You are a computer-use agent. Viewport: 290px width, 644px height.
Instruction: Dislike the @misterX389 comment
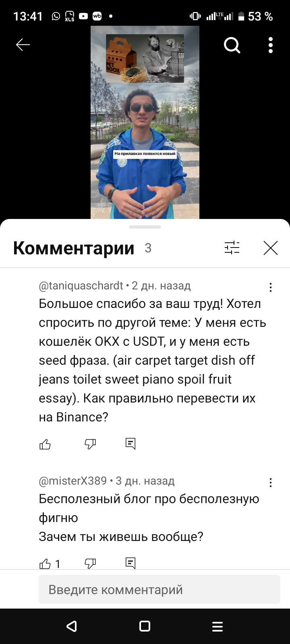(x=90, y=563)
